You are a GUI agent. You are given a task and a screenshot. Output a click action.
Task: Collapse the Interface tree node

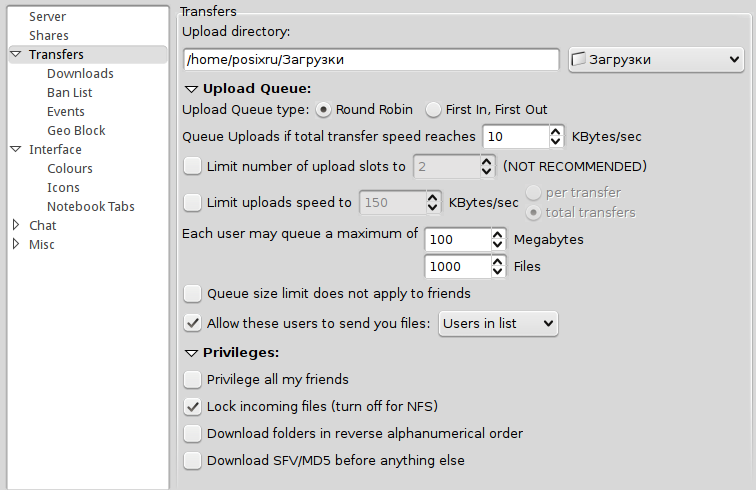[16, 149]
